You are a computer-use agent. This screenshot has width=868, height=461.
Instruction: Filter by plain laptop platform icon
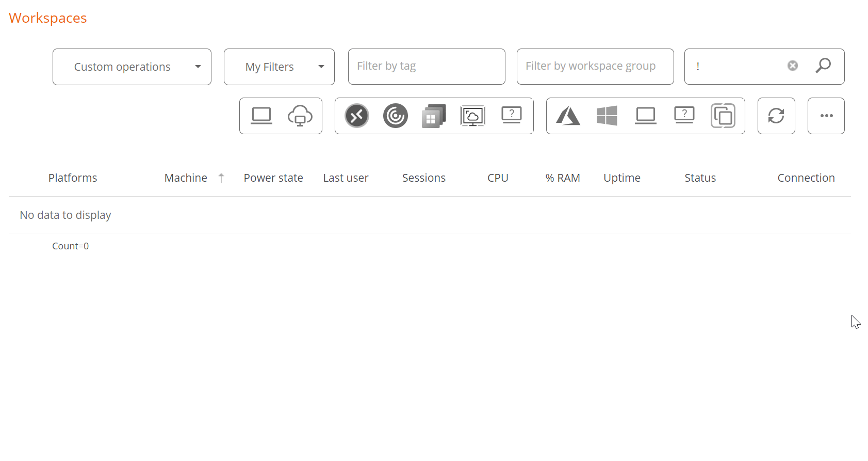[x=646, y=116]
